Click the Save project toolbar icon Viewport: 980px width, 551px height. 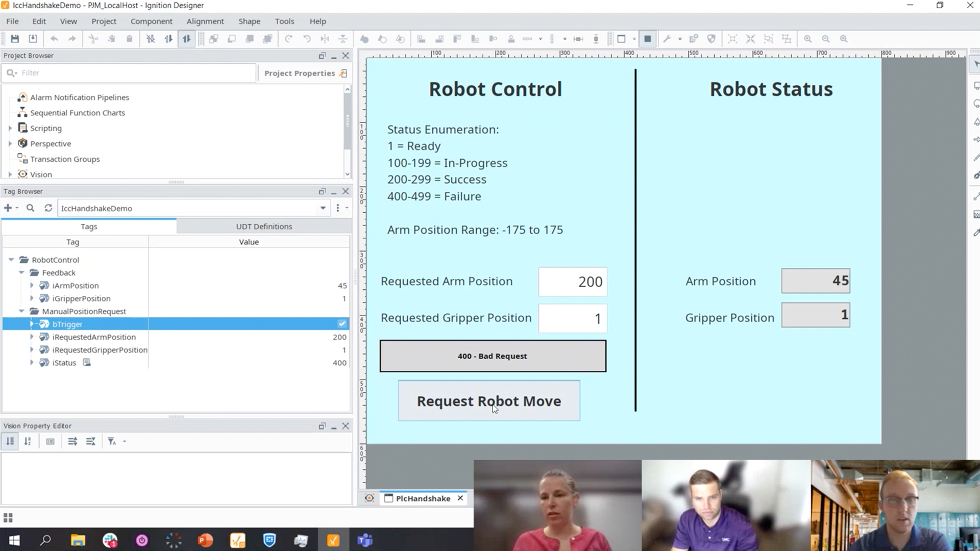[15, 39]
